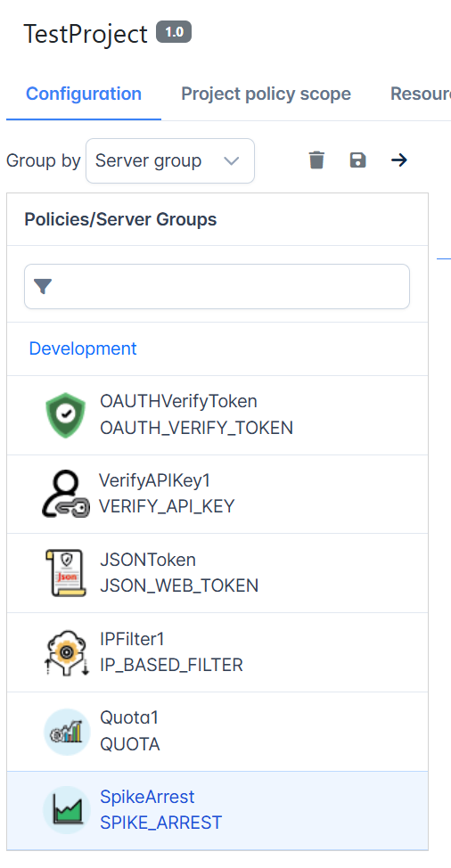
Task: Click the Quota1 chart icon
Action: pos(67,732)
